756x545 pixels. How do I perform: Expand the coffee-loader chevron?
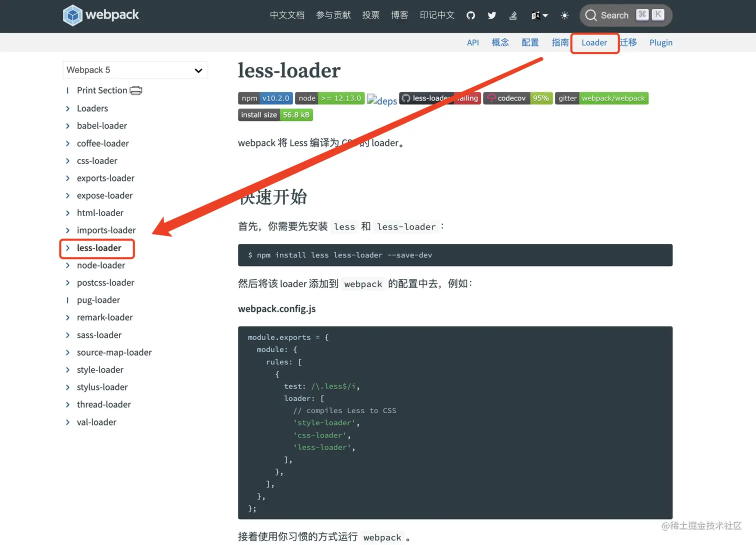[x=67, y=143]
